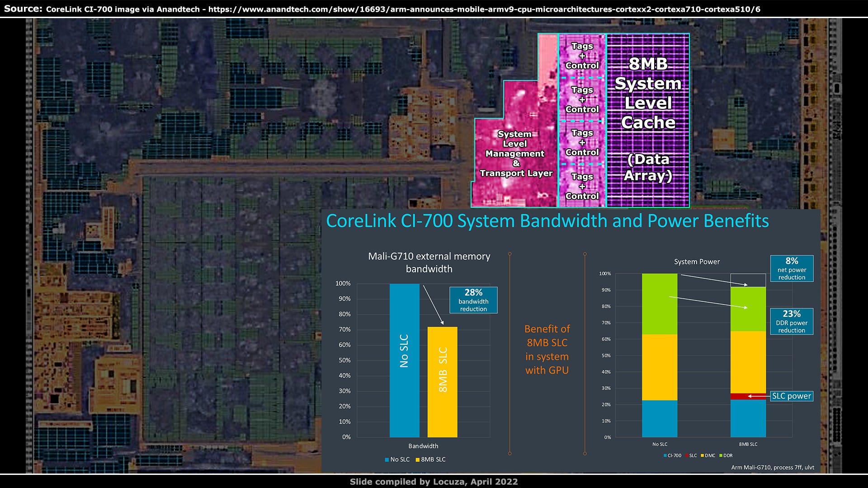Click blue 'No SLC' legend swatch under bandwidth chart
This screenshot has width=868, height=488.
(x=387, y=460)
